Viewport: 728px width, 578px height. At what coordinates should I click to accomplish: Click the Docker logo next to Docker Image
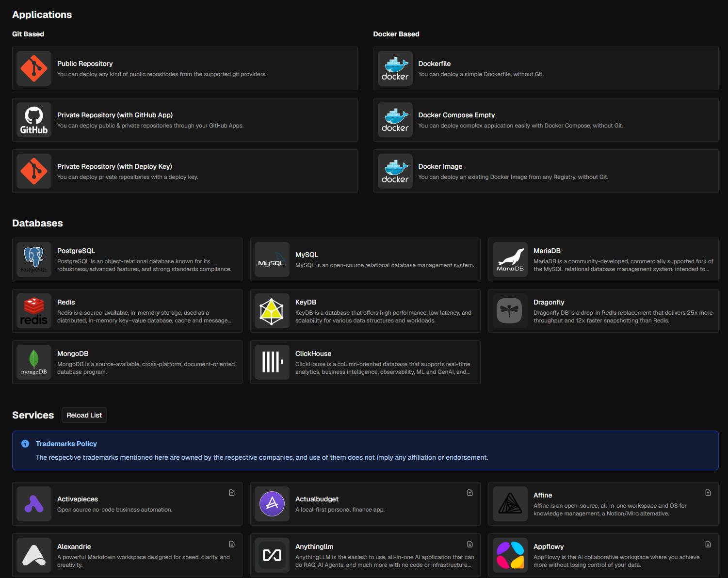point(395,171)
